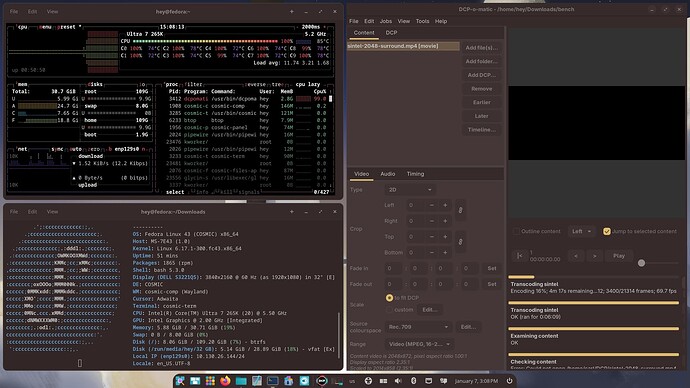
Task: Open the Left eye selection dropdown
Action: (x=581, y=231)
